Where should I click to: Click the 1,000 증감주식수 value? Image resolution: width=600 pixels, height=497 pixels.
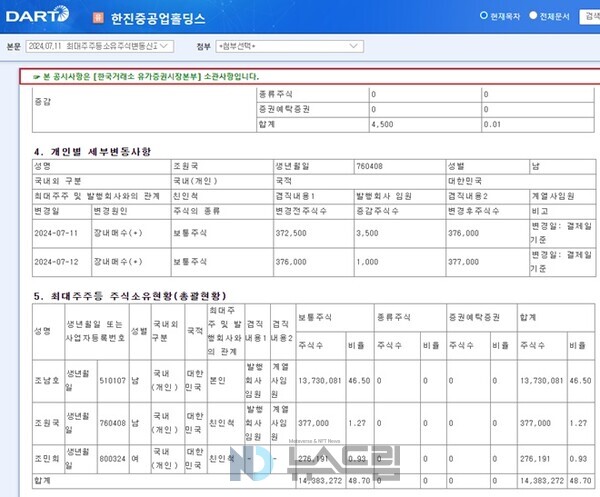click(x=367, y=262)
